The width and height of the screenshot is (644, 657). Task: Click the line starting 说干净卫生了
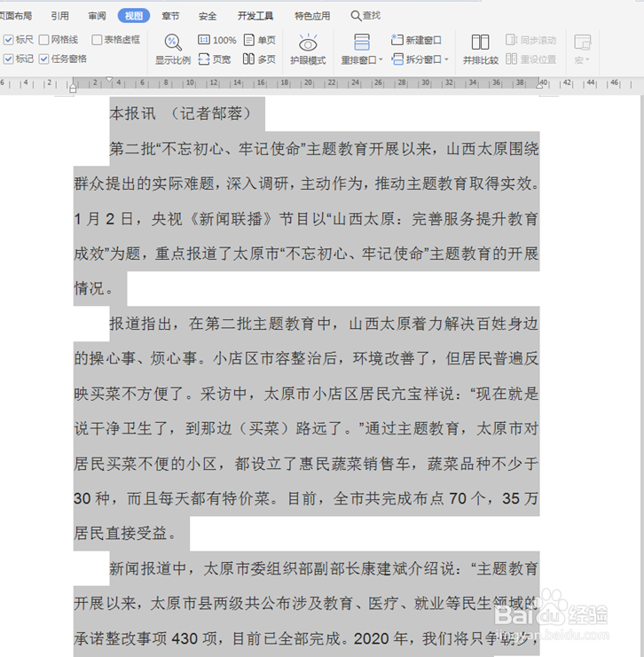click(306, 428)
